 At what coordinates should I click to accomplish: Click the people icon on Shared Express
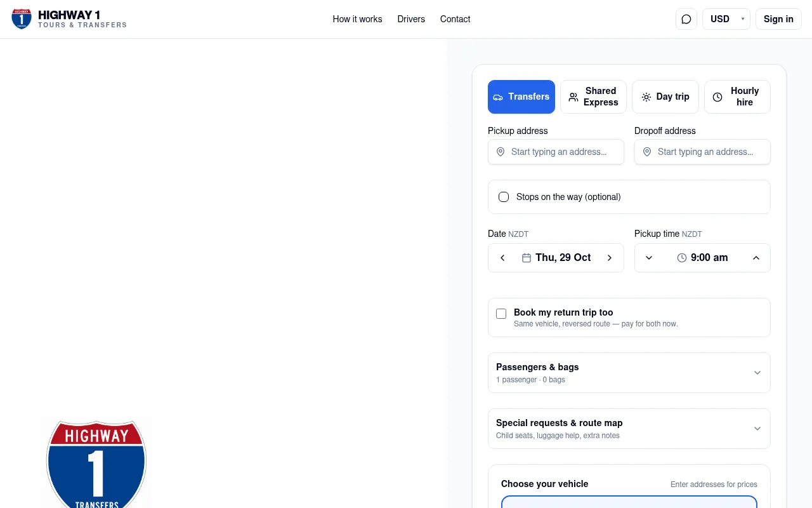coord(573,97)
